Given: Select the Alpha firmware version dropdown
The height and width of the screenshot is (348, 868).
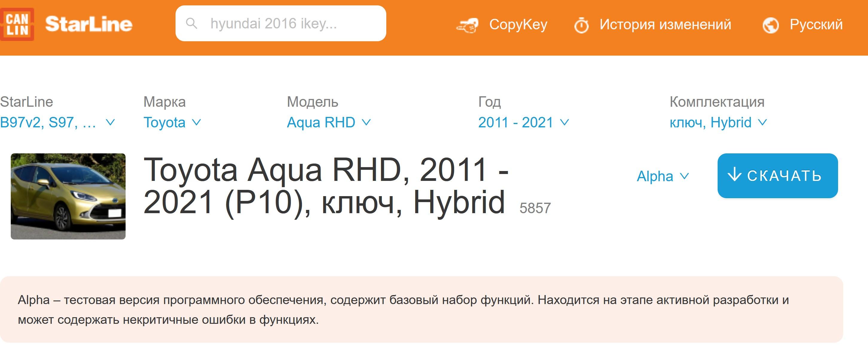Looking at the screenshot, I should point(655,176).
